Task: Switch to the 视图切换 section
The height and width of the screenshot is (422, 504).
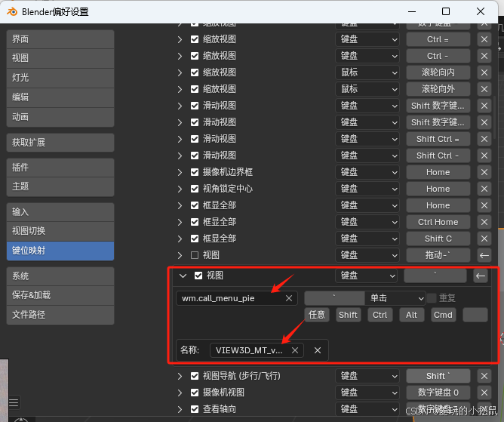Action: click(60, 231)
